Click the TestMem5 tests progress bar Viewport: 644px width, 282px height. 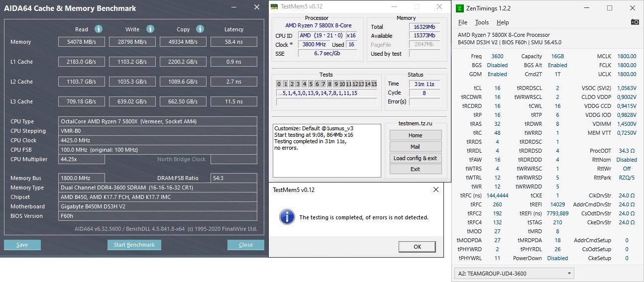coord(326,102)
